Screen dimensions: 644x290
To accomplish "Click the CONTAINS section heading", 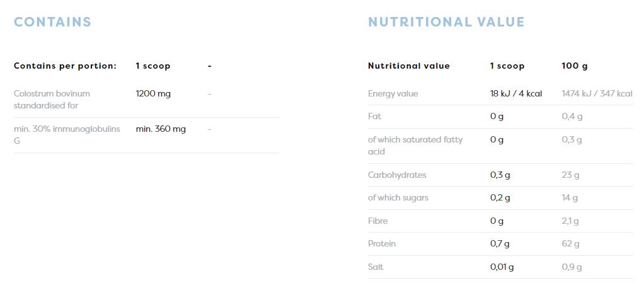I will [52, 22].
